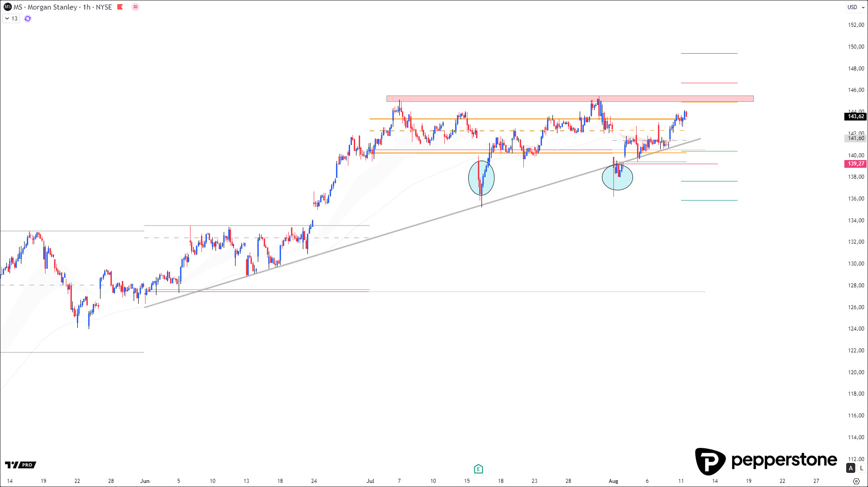Click the Jun label on time axis
Image resolution: width=868 pixels, height=487 pixels.
point(145,481)
